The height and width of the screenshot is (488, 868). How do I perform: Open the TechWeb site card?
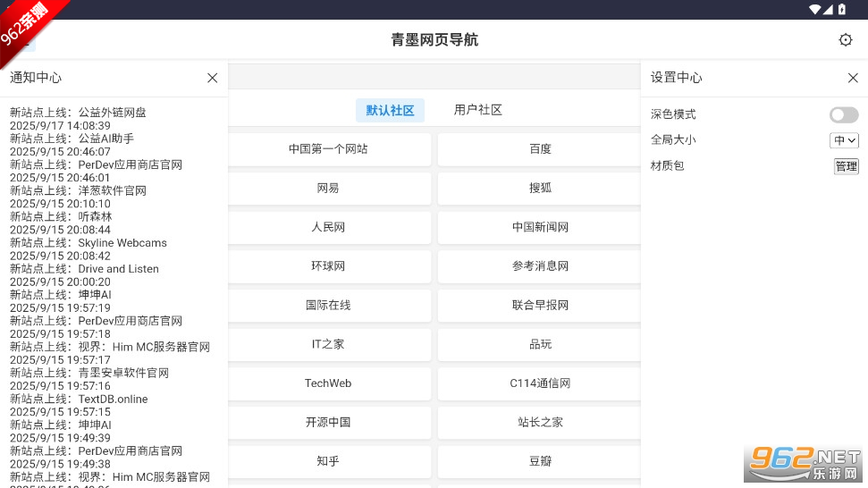(x=329, y=383)
